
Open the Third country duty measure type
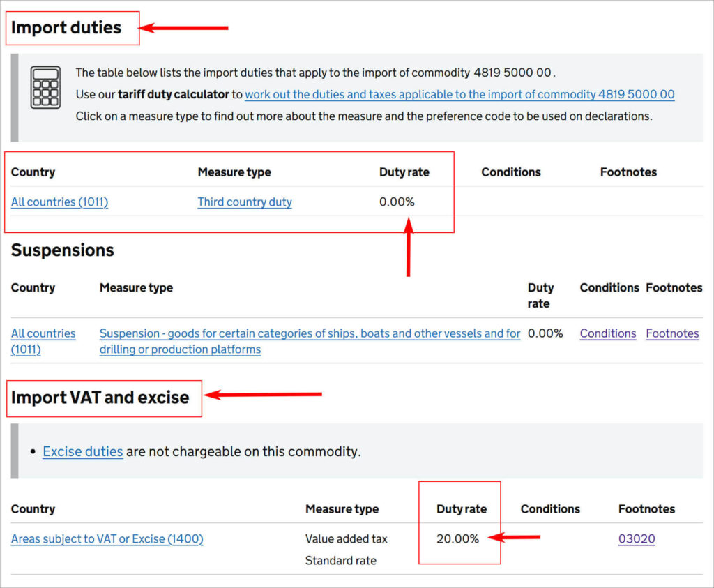pos(245,202)
